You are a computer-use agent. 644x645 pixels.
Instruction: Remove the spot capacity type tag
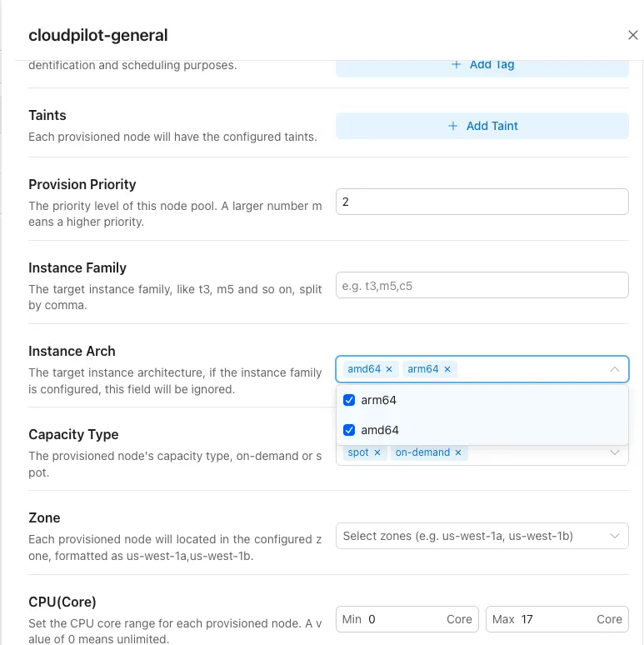click(x=377, y=452)
